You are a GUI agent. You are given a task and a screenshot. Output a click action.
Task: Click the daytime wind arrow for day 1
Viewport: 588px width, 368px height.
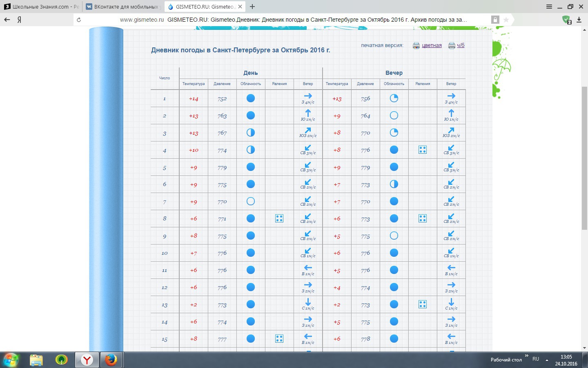point(308,96)
